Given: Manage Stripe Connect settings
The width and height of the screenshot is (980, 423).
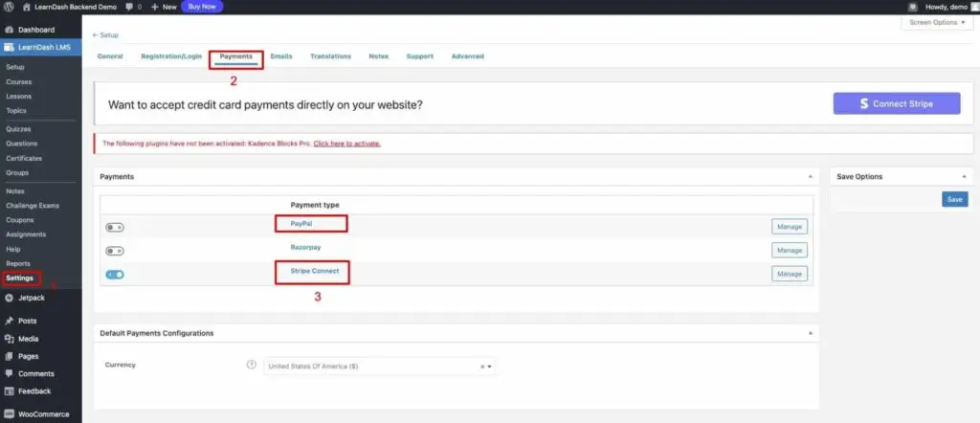Looking at the screenshot, I should coord(790,274).
